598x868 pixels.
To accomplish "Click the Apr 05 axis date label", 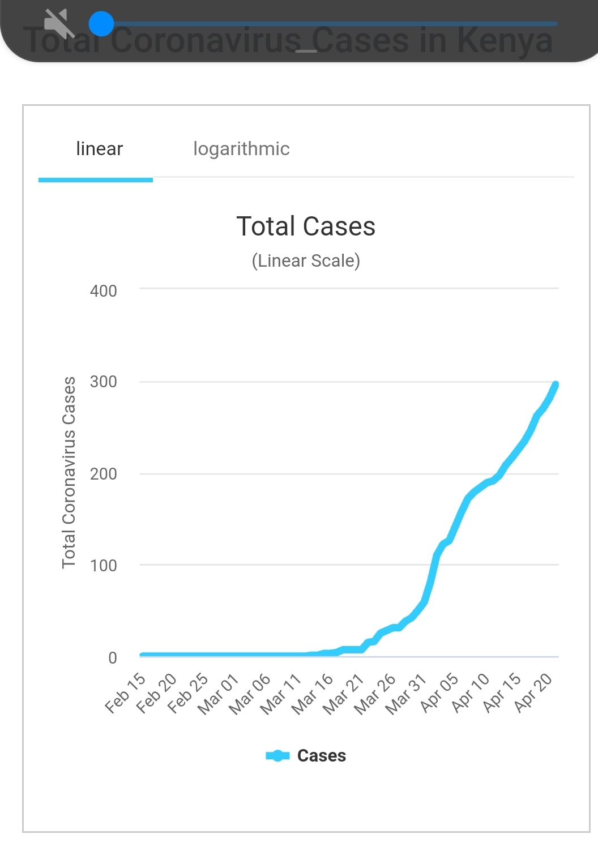I will pos(439,693).
